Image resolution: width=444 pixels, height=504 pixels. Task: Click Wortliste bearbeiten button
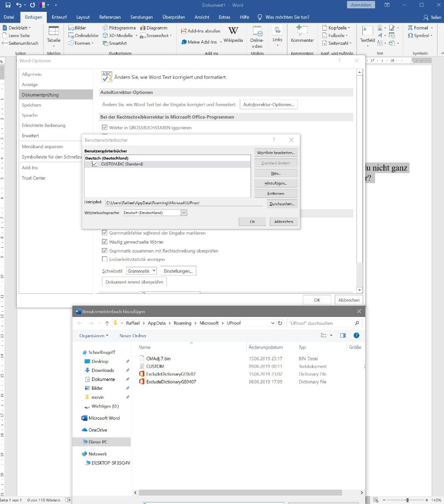point(276,153)
